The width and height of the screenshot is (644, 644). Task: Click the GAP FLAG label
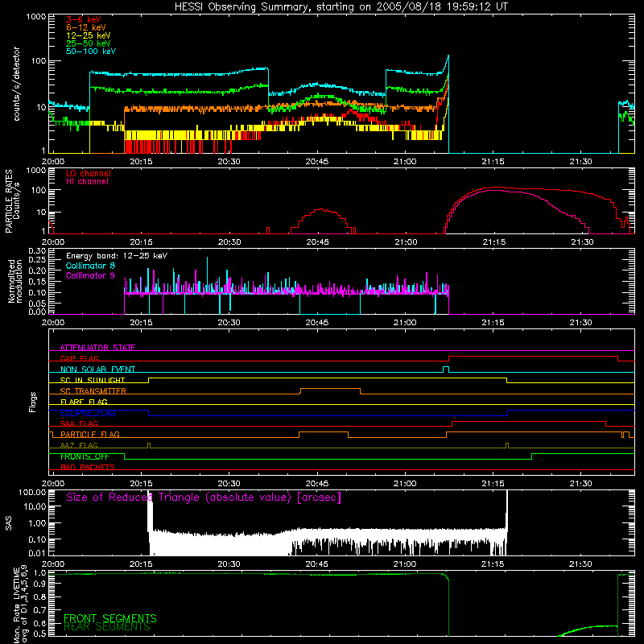pyautogui.click(x=79, y=358)
